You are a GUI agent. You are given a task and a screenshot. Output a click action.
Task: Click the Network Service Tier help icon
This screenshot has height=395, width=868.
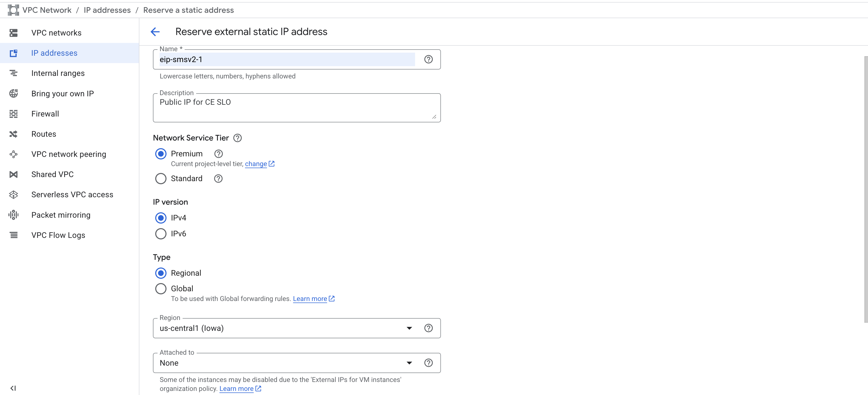pyautogui.click(x=237, y=138)
